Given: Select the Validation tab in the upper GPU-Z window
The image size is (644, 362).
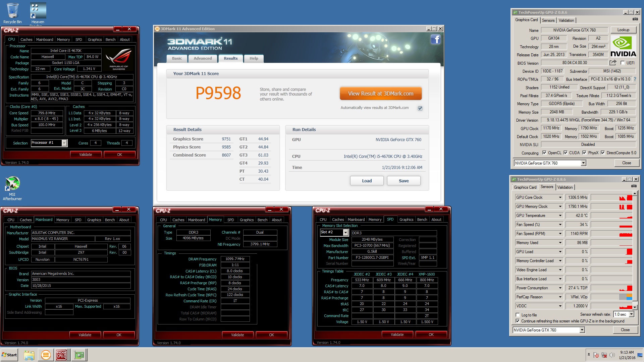Looking at the screenshot, I should click(x=566, y=20).
